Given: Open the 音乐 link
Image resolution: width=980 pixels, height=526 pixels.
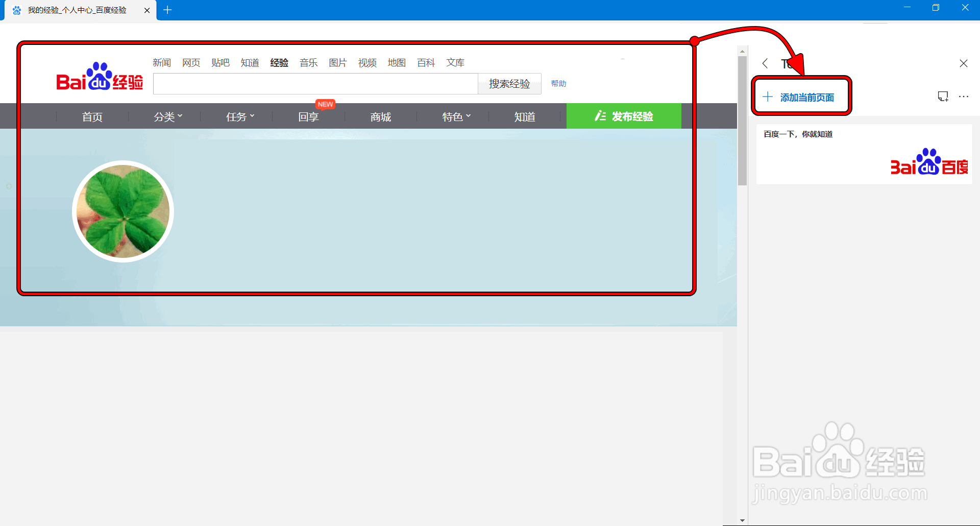Looking at the screenshot, I should click(309, 63).
